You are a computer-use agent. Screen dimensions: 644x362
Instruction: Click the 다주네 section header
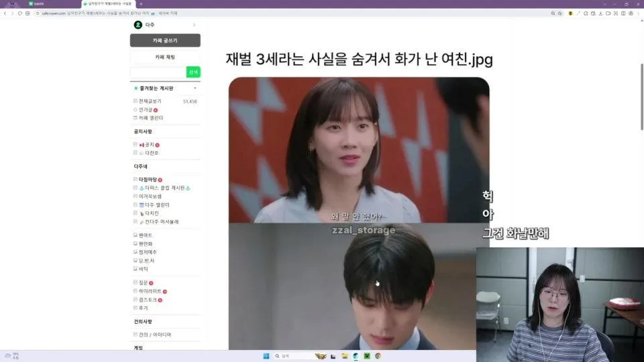tap(140, 166)
